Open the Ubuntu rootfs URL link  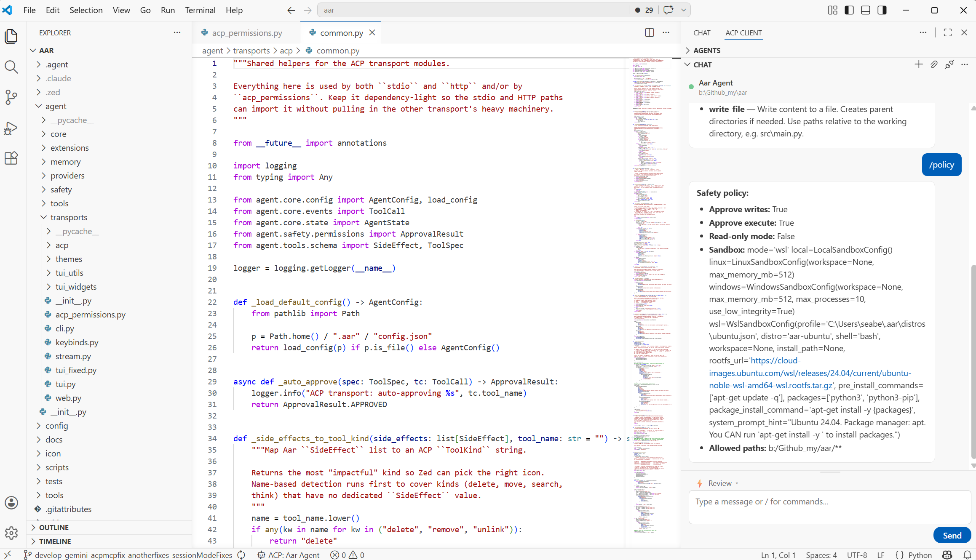click(810, 373)
